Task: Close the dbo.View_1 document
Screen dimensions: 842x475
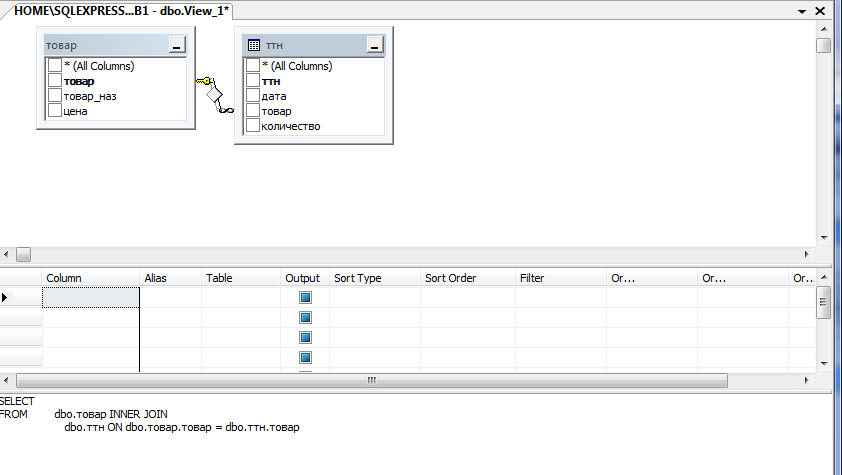Action: pos(820,11)
